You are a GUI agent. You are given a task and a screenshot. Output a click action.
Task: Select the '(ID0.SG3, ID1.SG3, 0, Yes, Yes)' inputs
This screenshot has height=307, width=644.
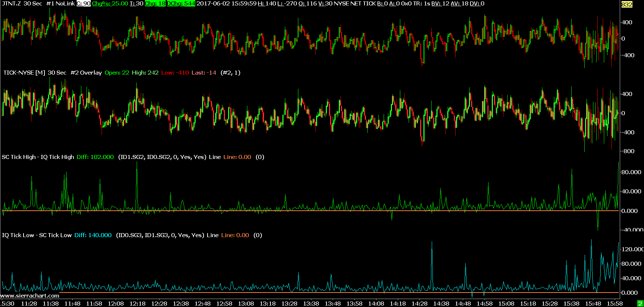pos(160,235)
